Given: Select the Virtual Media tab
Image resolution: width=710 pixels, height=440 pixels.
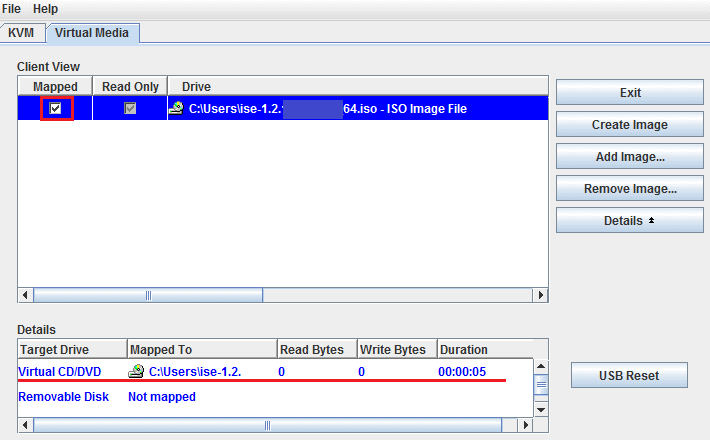Looking at the screenshot, I should (x=93, y=32).
